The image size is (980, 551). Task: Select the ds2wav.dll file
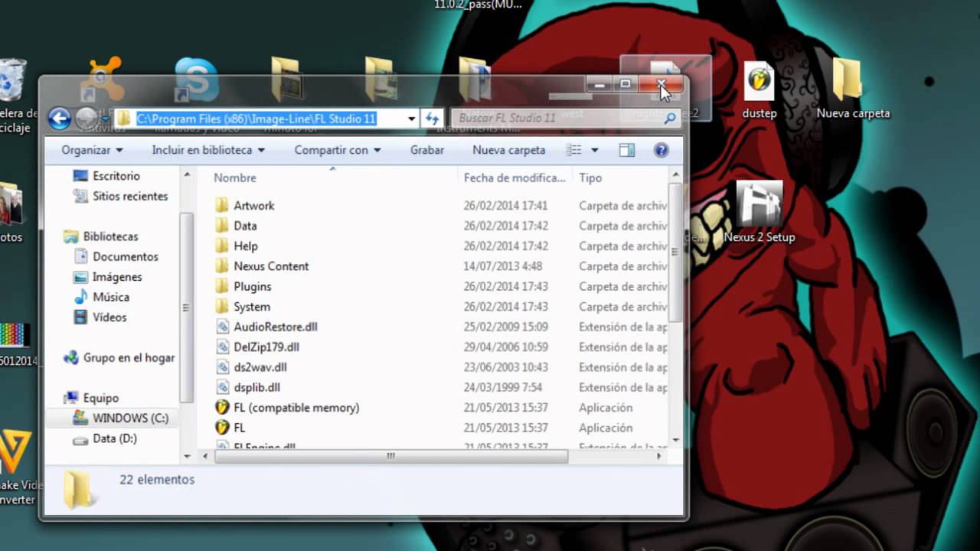(260, 367)
